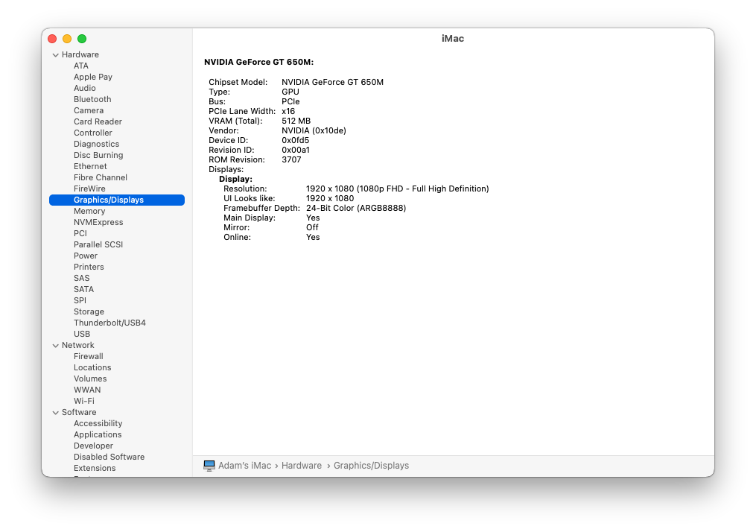
Task: Select the highlighted Graphics/Displays row
Action: point(117,200)
